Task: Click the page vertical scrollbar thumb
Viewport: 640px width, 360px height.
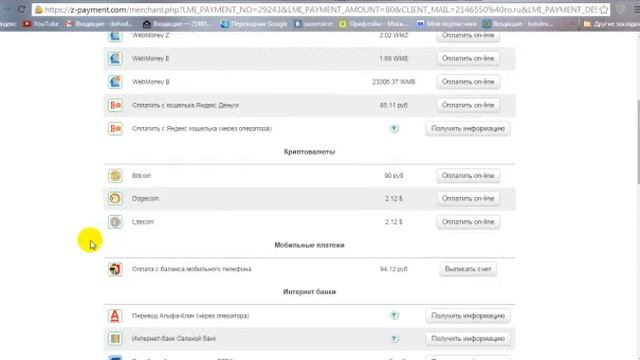Action: [638, 142]
